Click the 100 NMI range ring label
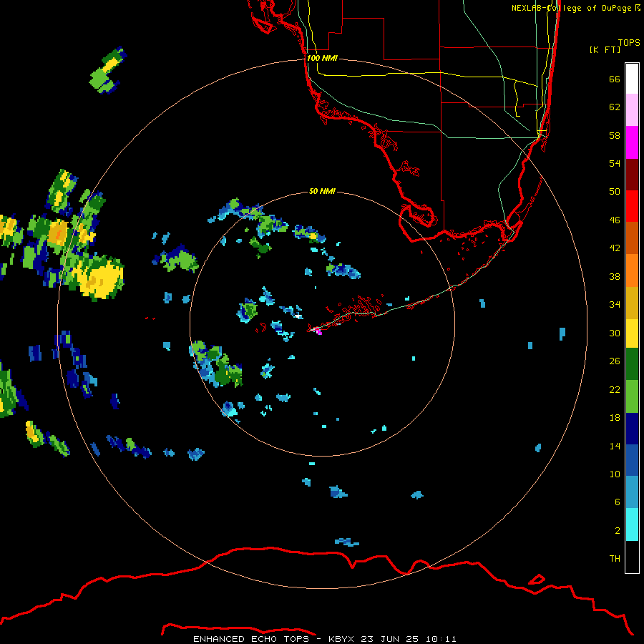 322,58
